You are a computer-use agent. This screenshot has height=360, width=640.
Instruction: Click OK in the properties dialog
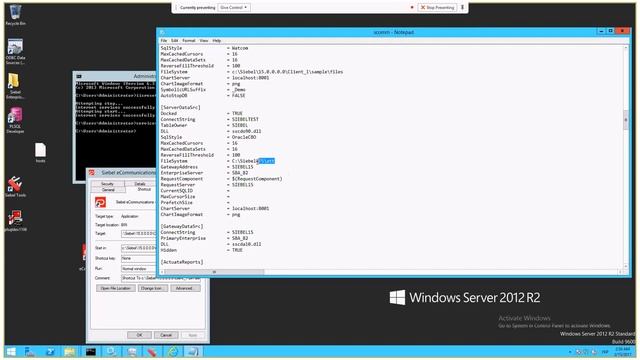pyautogui.click(x=139, y=335)
